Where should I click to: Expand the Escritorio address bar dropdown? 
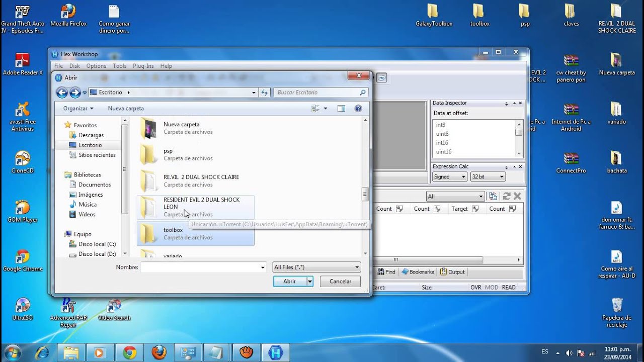(x=254, y=93)
